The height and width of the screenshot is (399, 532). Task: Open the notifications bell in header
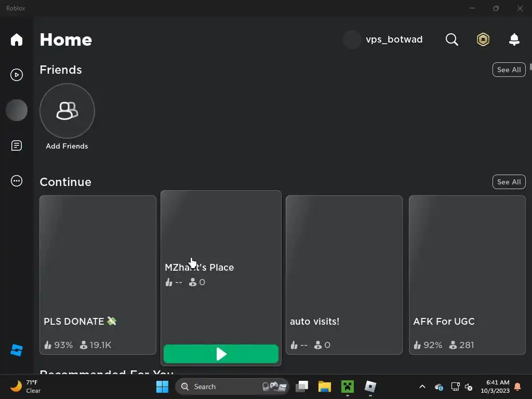pos(514,39)
